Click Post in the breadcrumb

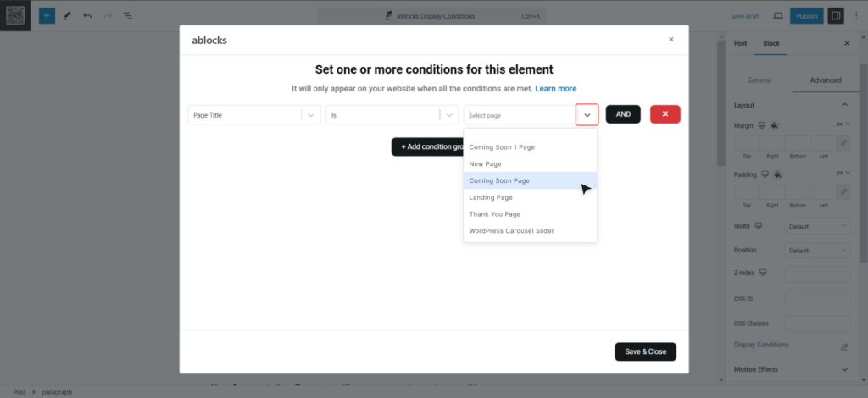tap(19, 392)
